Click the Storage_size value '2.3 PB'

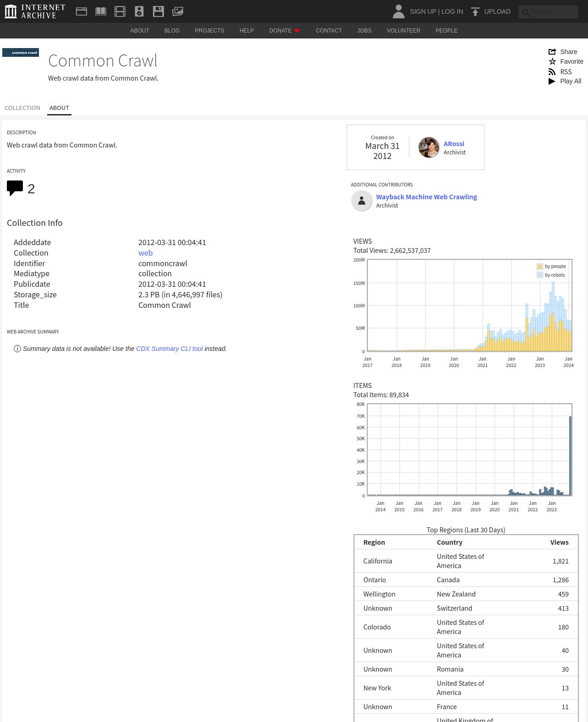(149, 295)
